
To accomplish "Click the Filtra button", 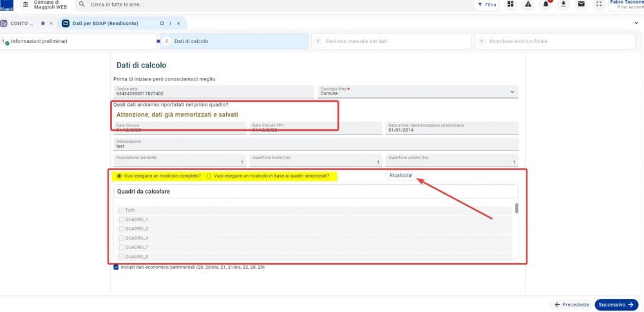I will point(487,5).
